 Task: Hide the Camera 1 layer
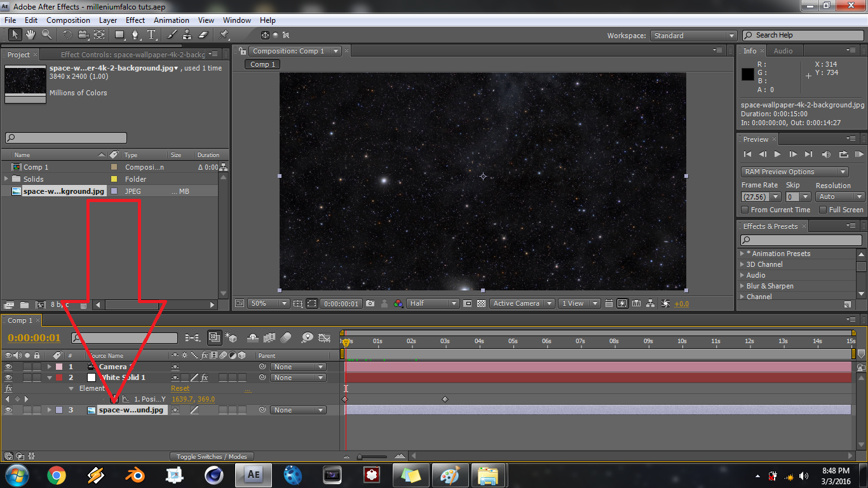click(8, 367)
